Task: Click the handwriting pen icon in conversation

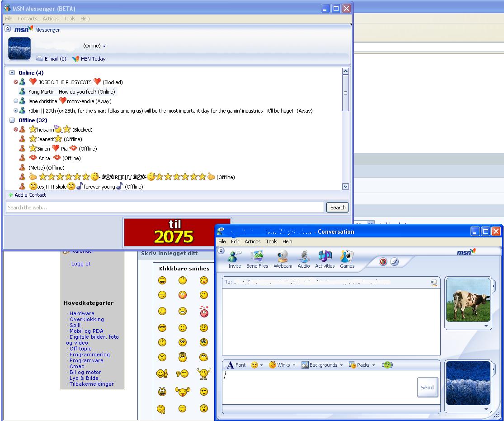Action: coord(395,262)
